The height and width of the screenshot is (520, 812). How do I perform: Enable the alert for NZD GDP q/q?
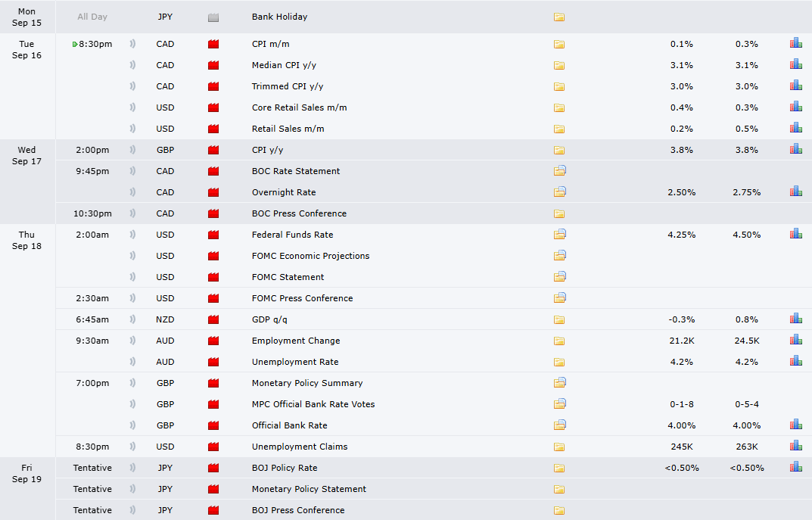tap(132, 319)
